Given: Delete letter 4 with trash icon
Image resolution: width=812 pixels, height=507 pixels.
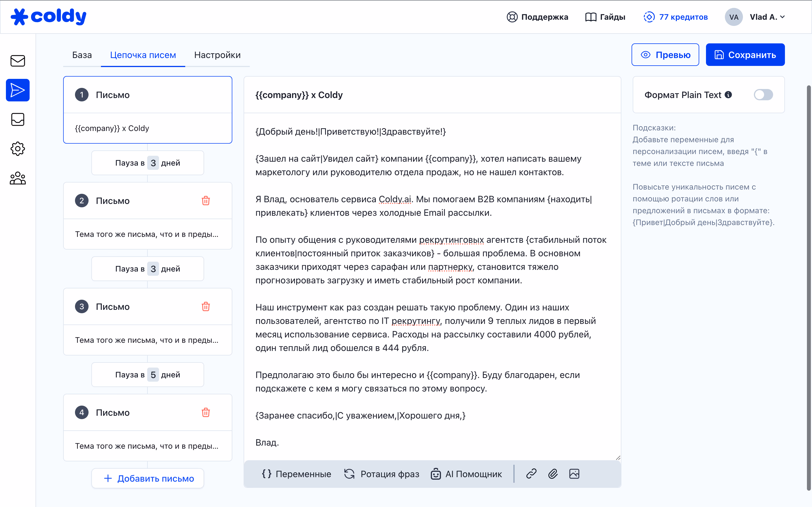Looking at the screenshot, I should pyautogui.click(x=206, y=412).
